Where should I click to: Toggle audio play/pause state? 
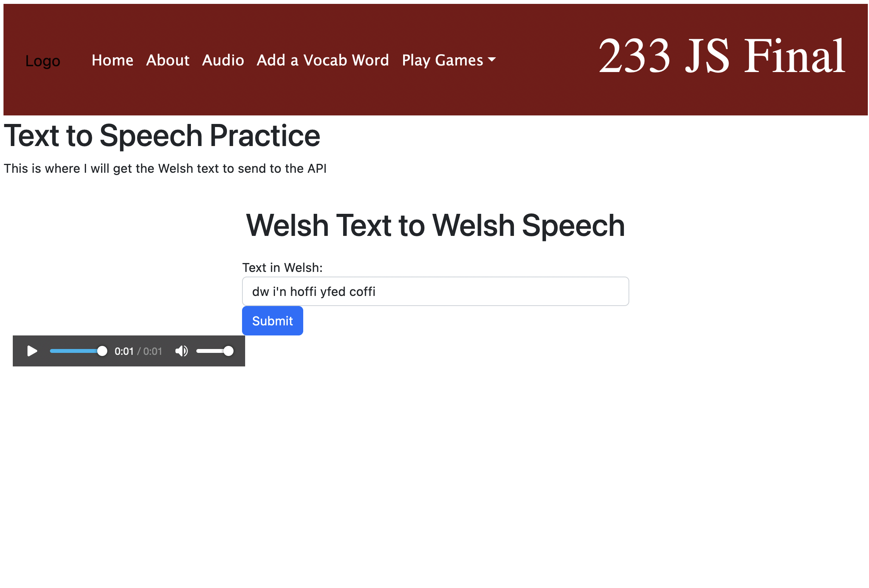click(32, 351)
